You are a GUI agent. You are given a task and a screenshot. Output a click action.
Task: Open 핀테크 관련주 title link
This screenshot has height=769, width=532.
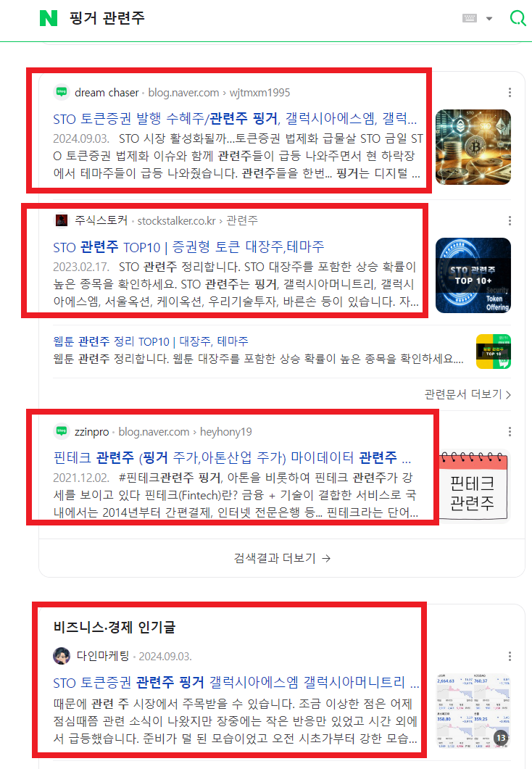pyautogui.click(x=232, y=458)
